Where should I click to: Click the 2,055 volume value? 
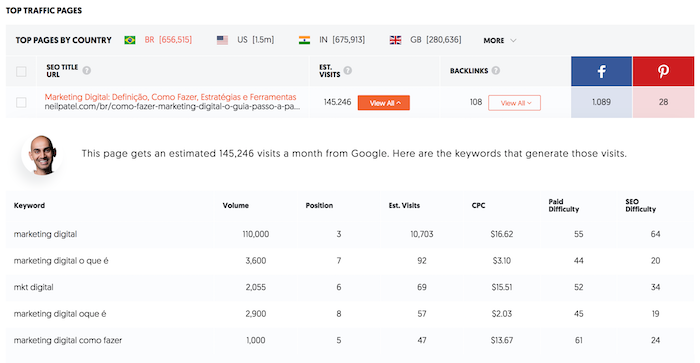point(256,287)
